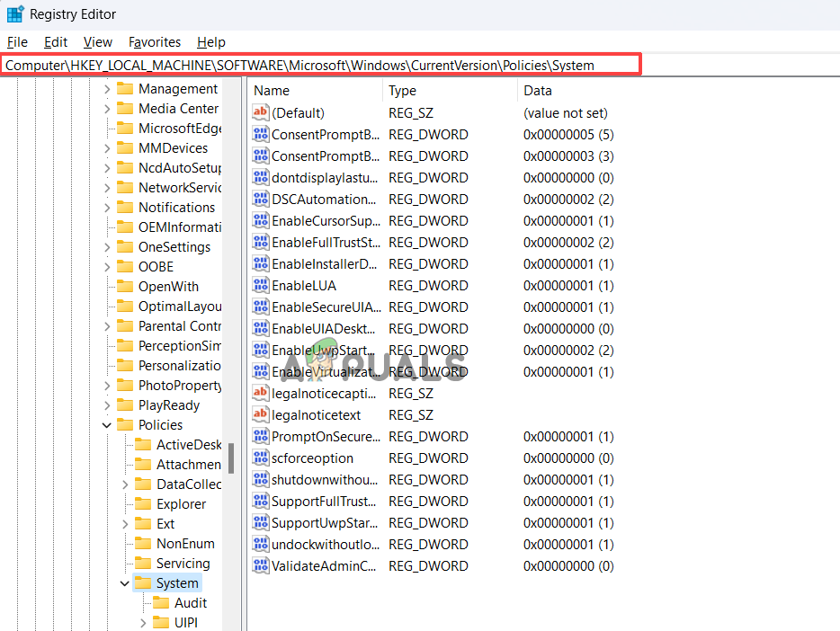Viewport: 840px width, 631px height.
Task: Click the legalnoticecapti string value icon
Action: [260, 393]
